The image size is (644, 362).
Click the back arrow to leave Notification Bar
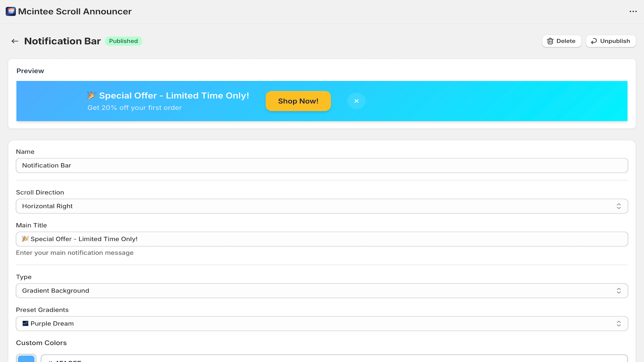(x=15, y=41)
